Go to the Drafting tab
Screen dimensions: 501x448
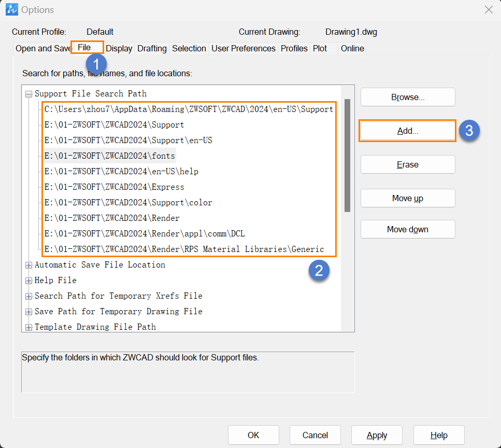pyautogui.click(x=152, y=48)
